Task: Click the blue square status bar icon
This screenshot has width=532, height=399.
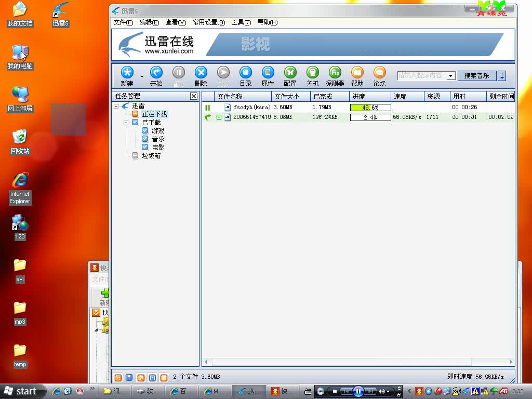Action: click(152, 377)
